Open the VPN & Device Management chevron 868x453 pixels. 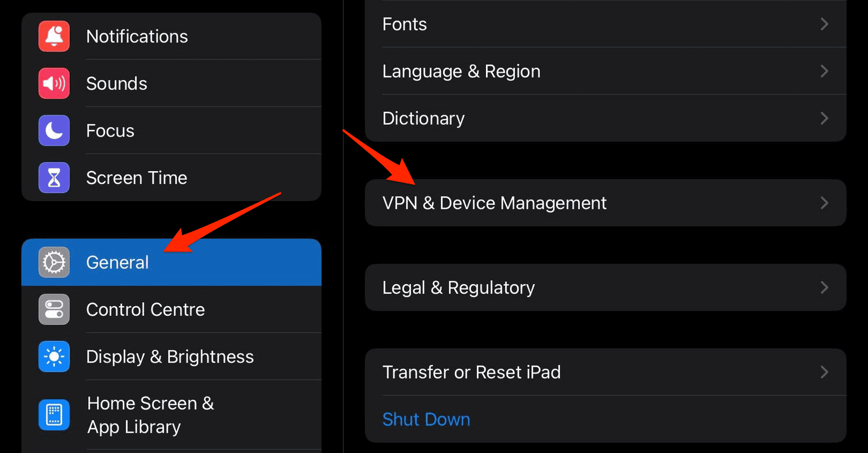pos(824,203)
